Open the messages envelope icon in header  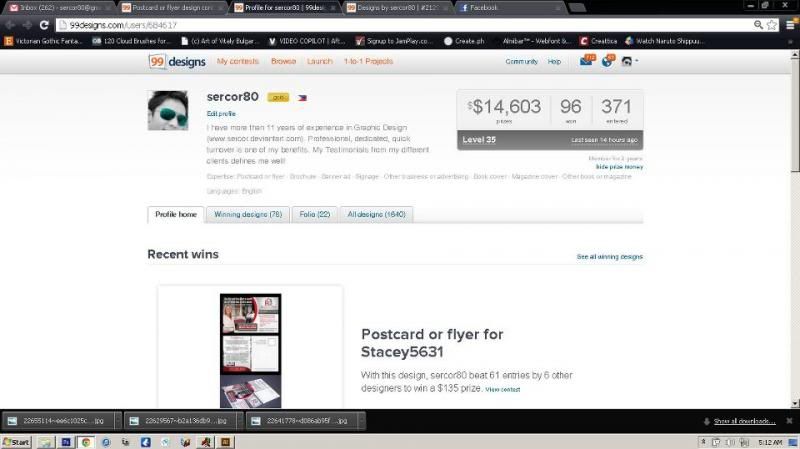point(586,61)
